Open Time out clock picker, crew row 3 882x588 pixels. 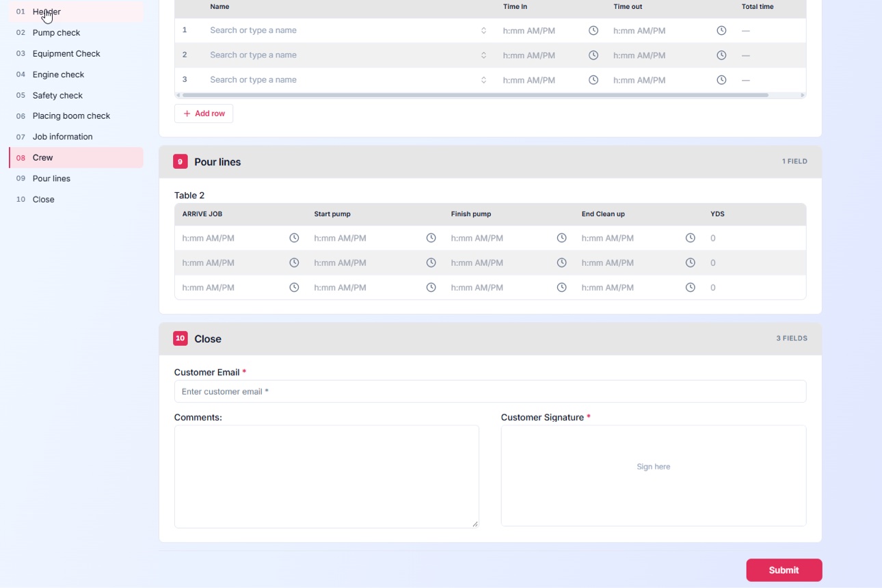click(721, 80)
